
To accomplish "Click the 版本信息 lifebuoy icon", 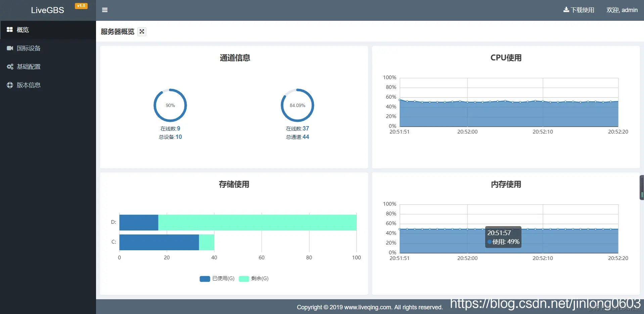I will [x=10, y=85].
